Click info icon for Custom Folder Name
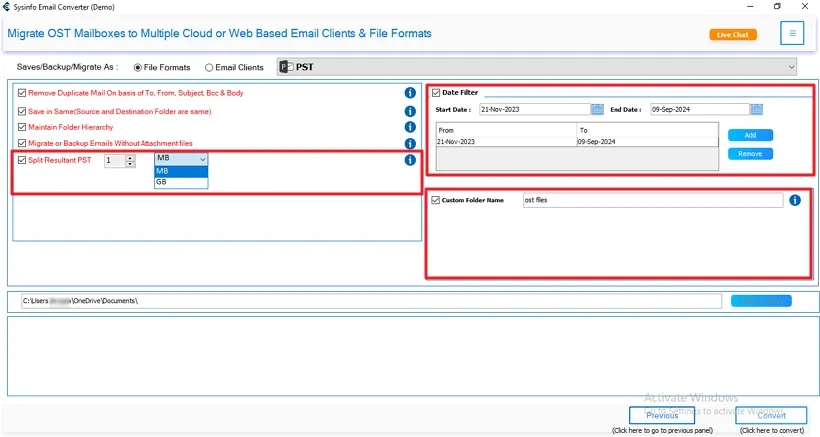Viewport: 820px width, 437px height. click(795, 200)
